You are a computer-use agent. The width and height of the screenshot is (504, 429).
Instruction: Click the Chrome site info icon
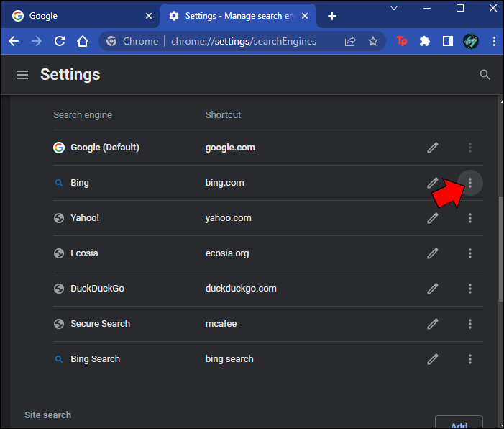pos(111,41)
